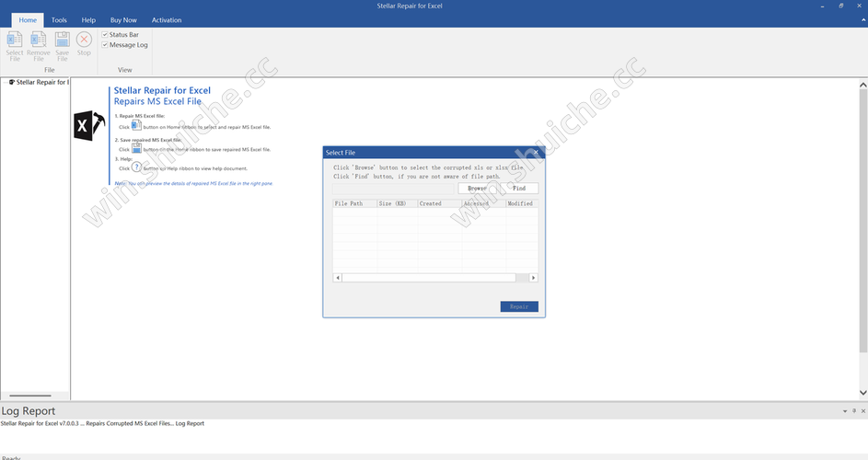Click the Created column header

click(x=440, y=203)
